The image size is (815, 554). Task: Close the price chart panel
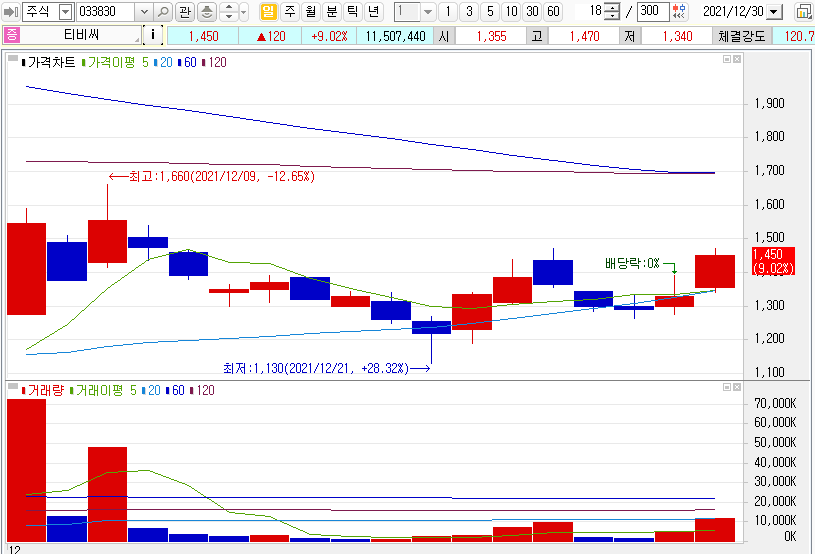(x=736, y=60)
